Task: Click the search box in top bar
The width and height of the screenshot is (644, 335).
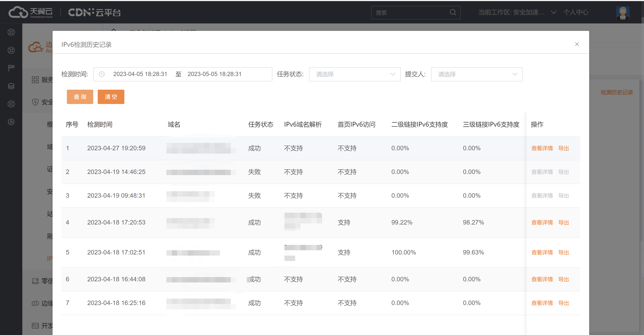Action: 415,13
